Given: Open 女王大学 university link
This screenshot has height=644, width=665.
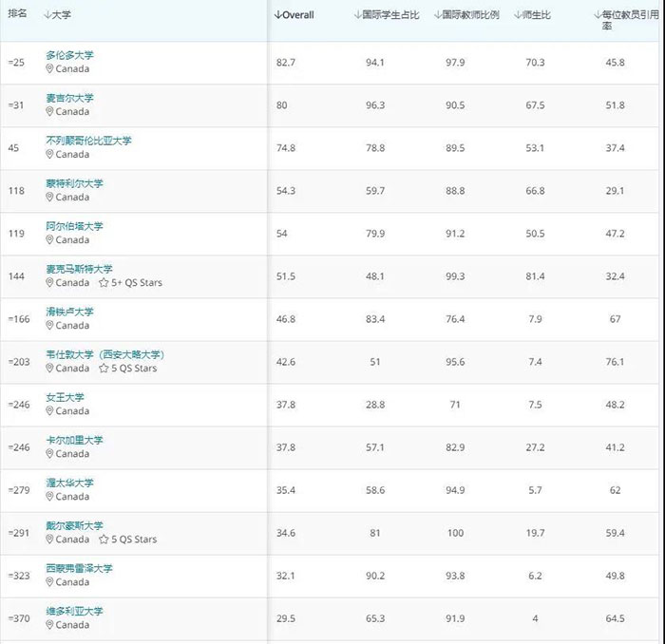Looking at the screenshot, I should click(x=65, y=397).
